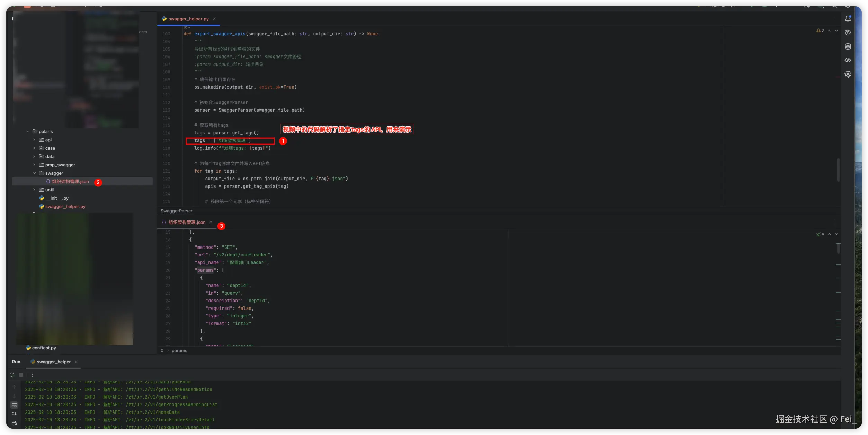Click the params breadcrumb

click(179, 351)
